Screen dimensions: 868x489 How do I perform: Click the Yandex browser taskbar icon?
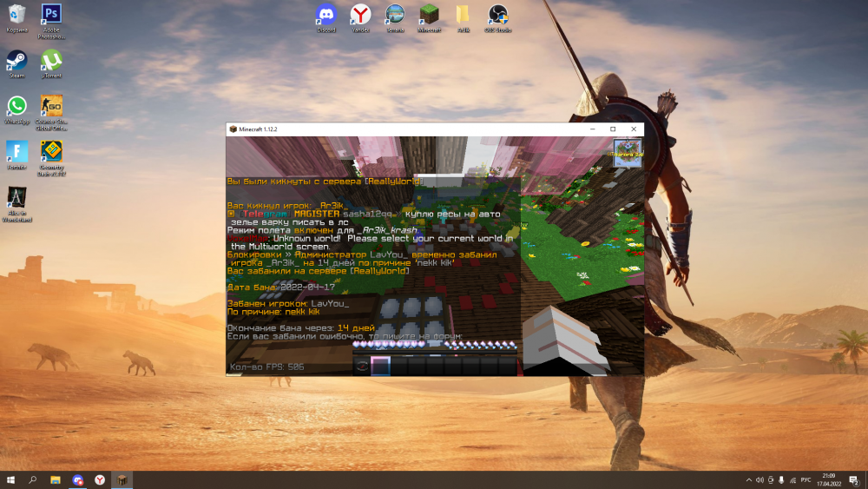[x=100, y=480]
